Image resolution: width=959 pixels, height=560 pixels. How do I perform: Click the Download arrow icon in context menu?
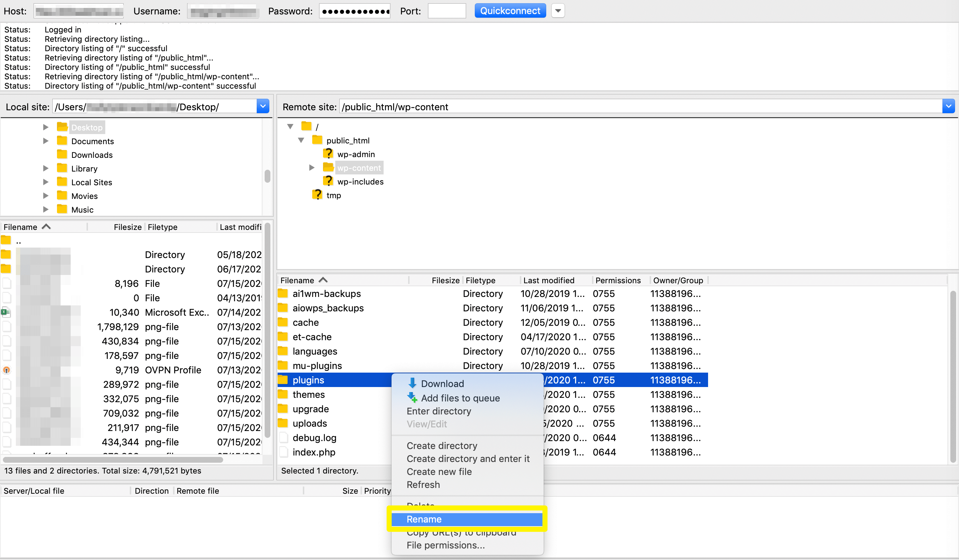(412, 383)
